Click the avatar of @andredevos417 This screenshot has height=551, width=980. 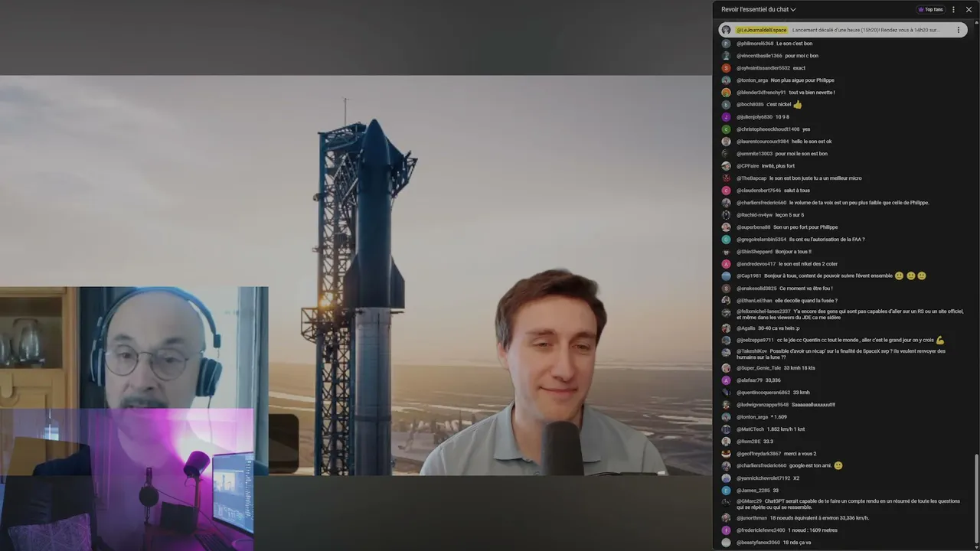click(x=726, y=264)
